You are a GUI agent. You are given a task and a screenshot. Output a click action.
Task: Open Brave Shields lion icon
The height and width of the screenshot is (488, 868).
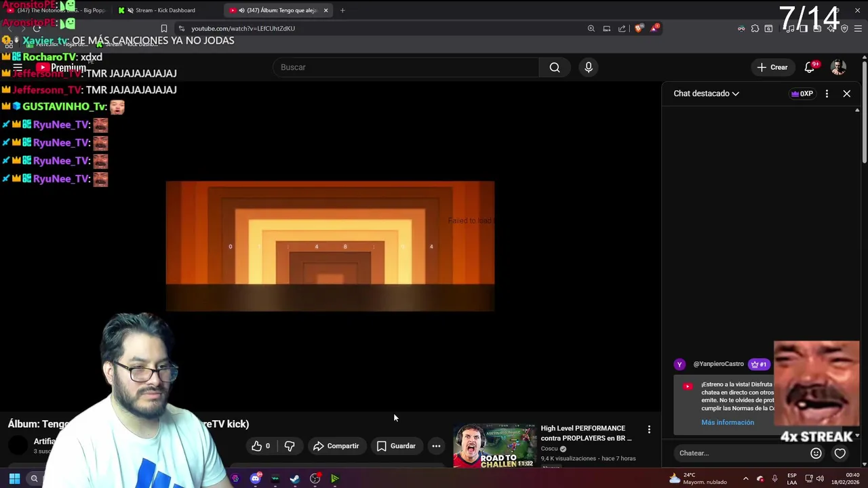(638, 28)
